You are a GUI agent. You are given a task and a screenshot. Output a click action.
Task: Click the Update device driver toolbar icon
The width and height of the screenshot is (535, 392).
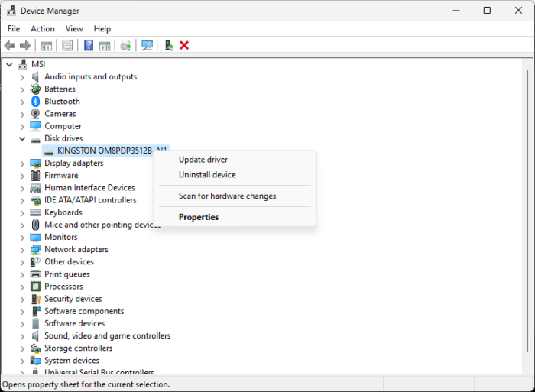(x=126, y=45)
